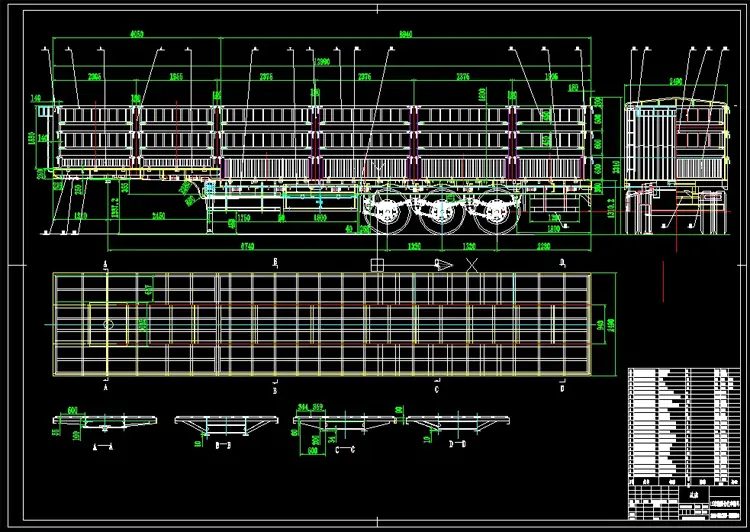Select the middle wheel of the trailer

coord(442,210)
